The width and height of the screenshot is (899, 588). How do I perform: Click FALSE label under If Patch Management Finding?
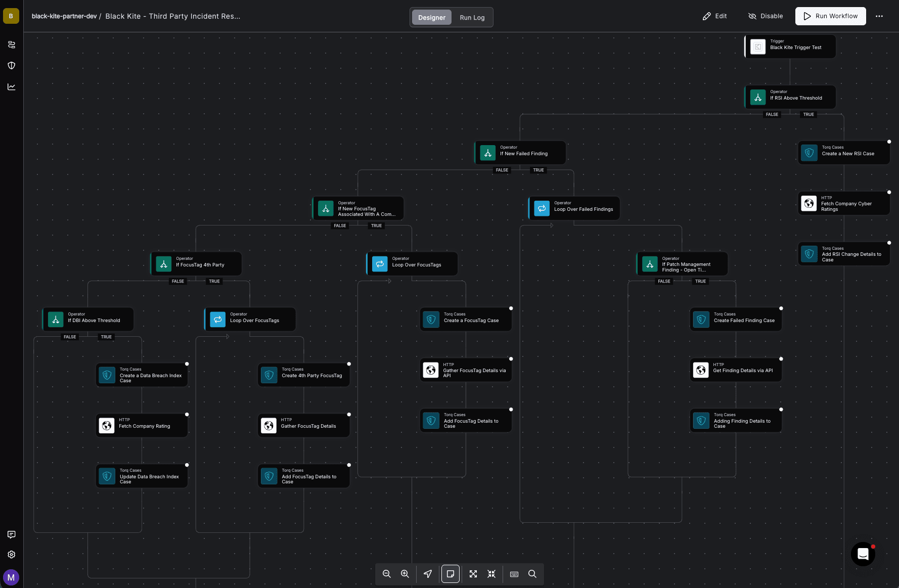(x=664, y=281)
